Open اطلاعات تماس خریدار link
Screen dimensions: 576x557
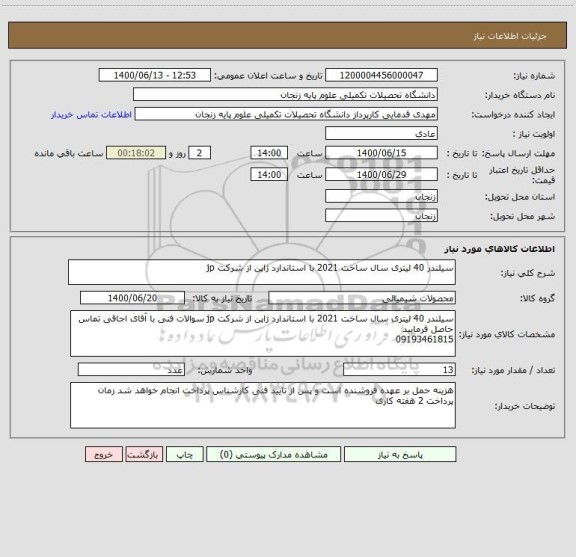(91, 115)
